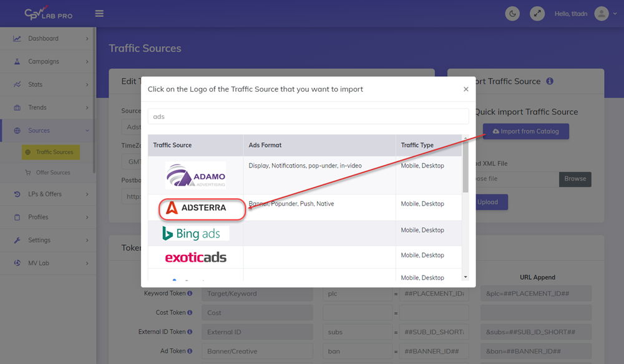
Task: Click Dashboard chart icon in sidebar
Action: (x=17, y=39)
